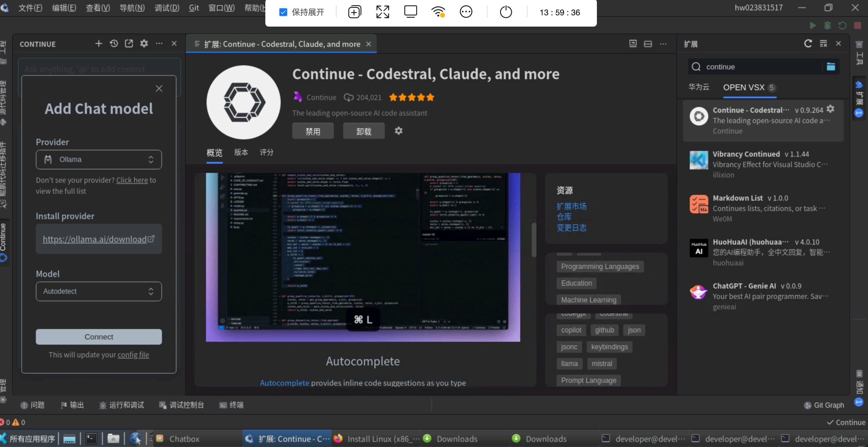Image resolution: width=868 pixels, height=447 pixels.
Task: Expand the Ollama provider dropdown
Action: point(99,159)
